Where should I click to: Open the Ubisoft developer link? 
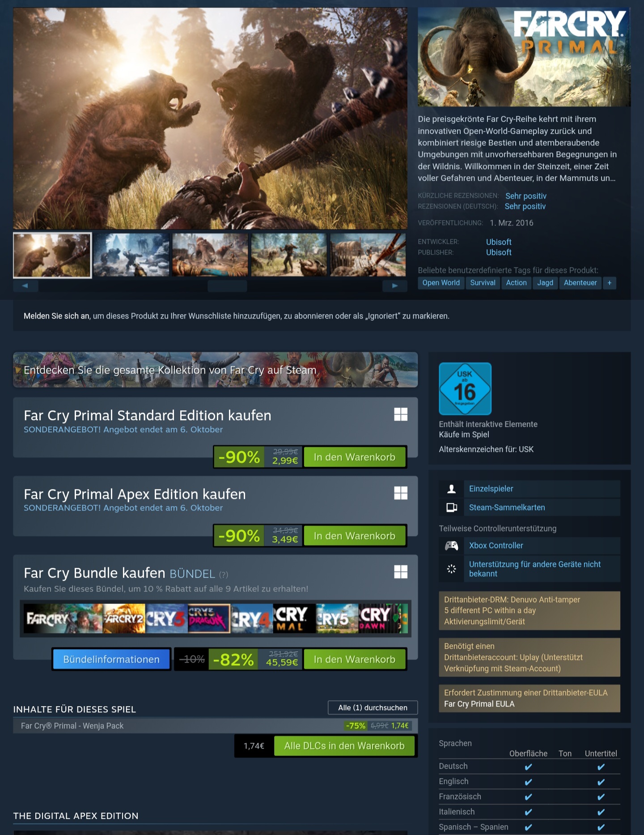pos(499,242)
